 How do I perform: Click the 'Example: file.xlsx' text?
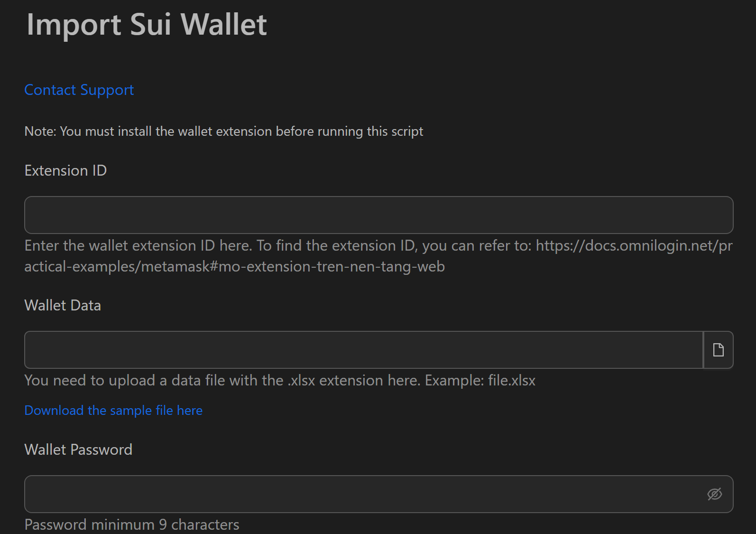coord(480,380)
